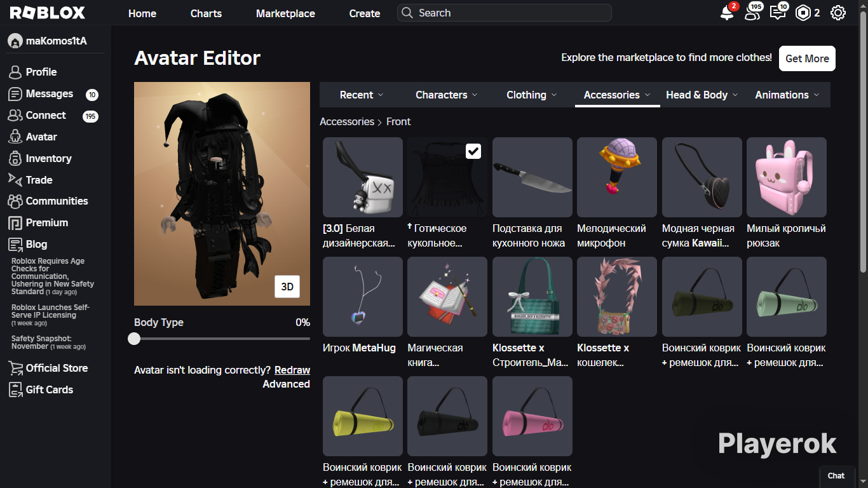Screen dimensions: 868x488
Task: Select the Мелодический микрофон thumbnail
Action: coord(617,177)
